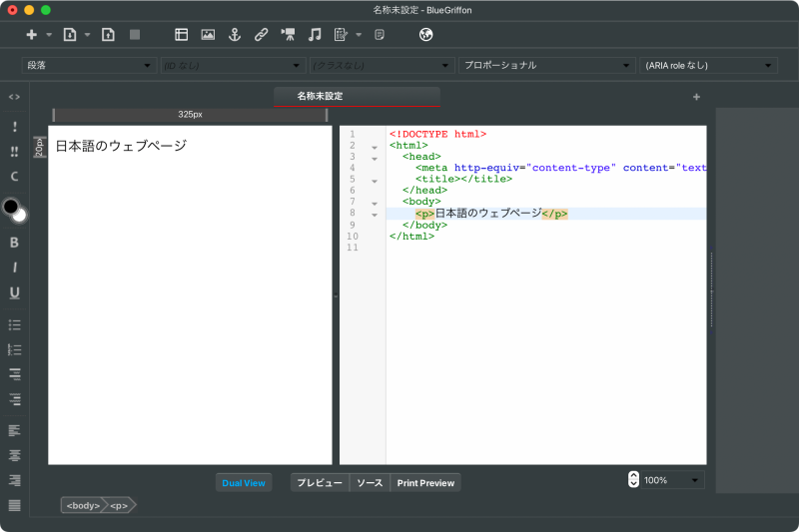Pick the black foreground color swatch
The width and height of the screenshot is (799, 532).
coord(10,207)
